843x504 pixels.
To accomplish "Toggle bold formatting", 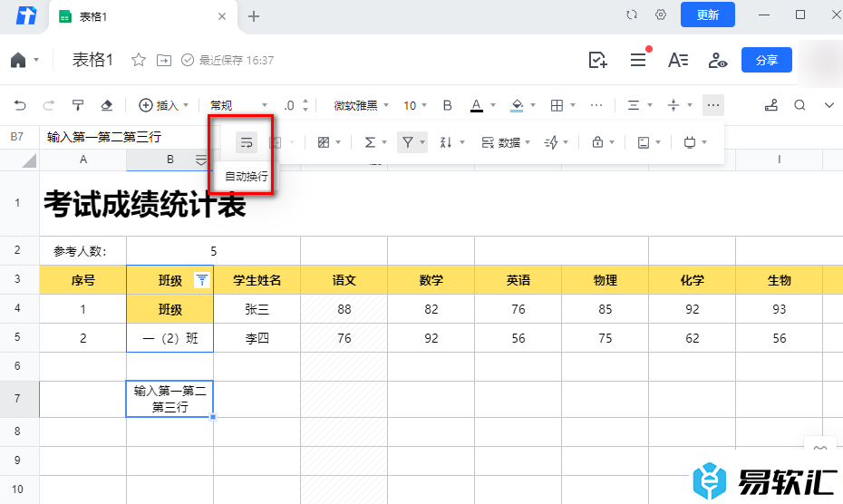I will 447,105.
